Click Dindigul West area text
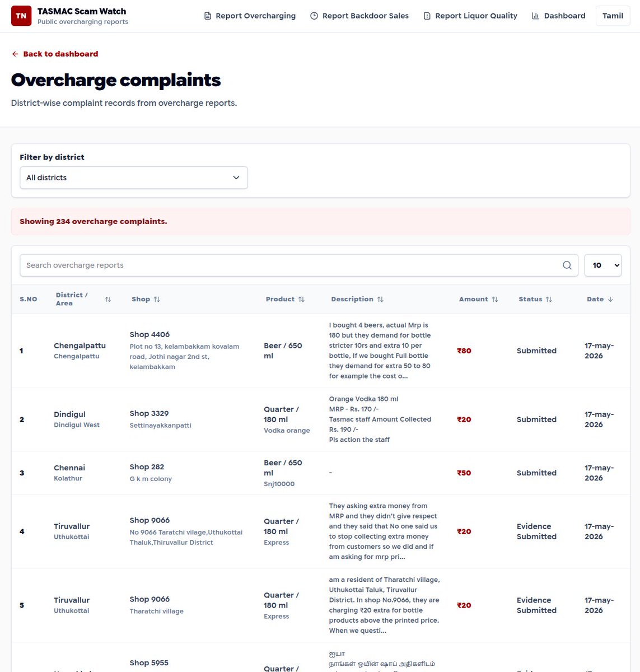Viewport: 640px width, 672px height. tap(77, 425)
